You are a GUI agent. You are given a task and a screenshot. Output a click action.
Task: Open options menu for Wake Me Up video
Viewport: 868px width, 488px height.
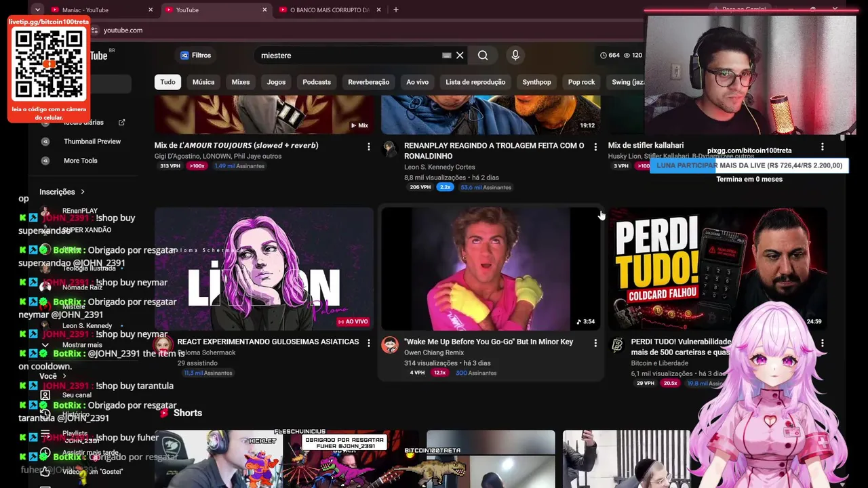(595, 343)
